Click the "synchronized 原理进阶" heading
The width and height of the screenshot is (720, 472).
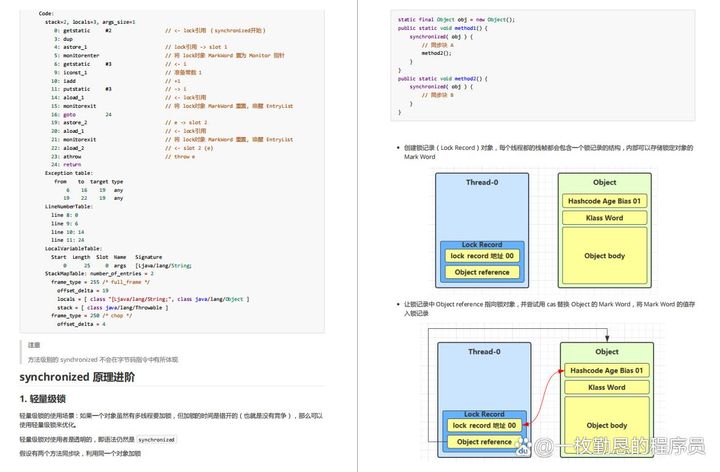(x=77, y=377)
